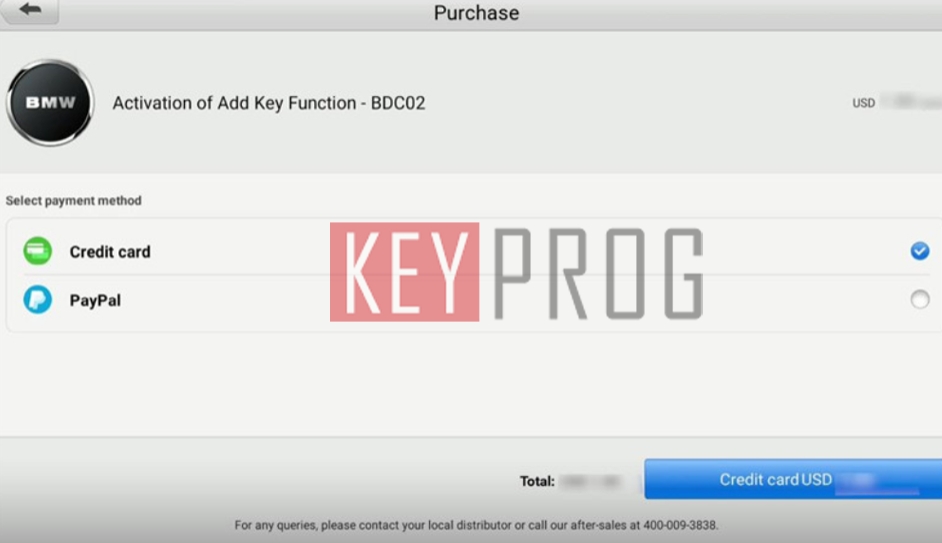Choose the Credit card label text

110,252
